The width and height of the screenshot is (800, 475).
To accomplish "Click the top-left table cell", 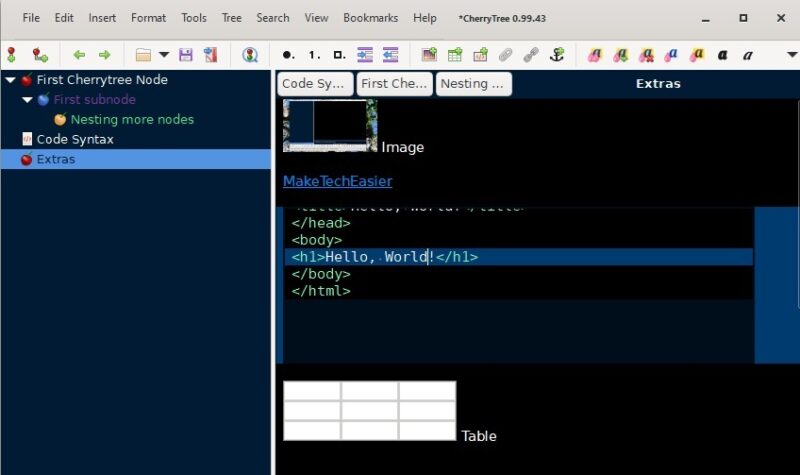I will (x=312, y=391).
